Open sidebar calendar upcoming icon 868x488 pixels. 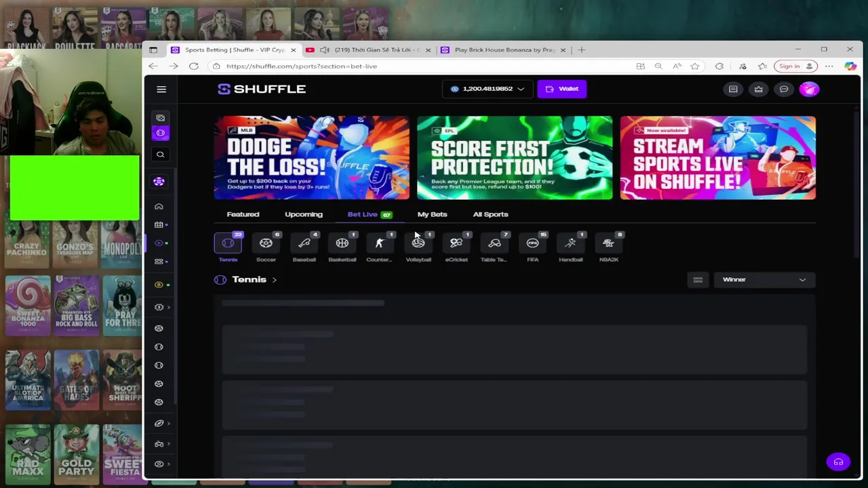(x=159, y=225)
